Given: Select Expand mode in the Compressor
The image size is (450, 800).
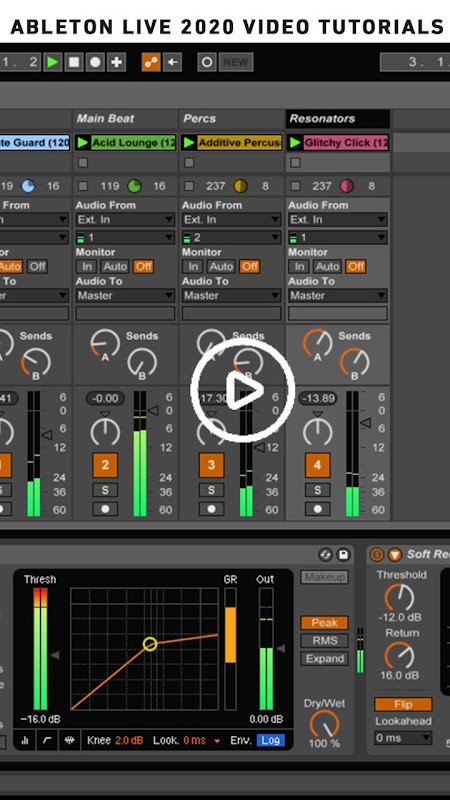Looking at the screenshot, I should 324,659.
